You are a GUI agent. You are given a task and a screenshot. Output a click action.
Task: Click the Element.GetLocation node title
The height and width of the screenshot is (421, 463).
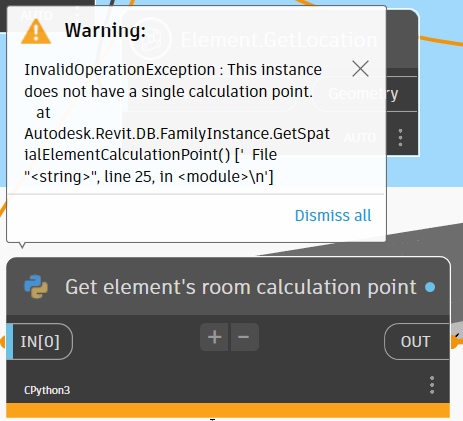click(279, 40)
